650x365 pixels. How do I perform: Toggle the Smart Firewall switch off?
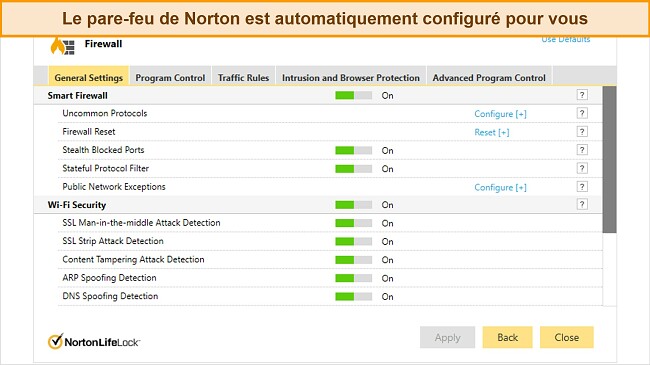(354, 95)
